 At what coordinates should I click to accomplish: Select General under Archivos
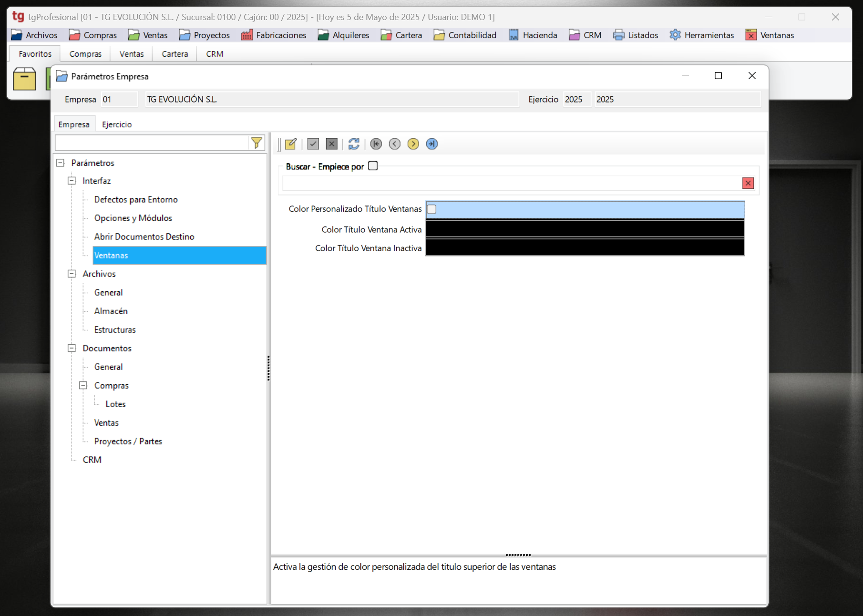pos(108,293)
